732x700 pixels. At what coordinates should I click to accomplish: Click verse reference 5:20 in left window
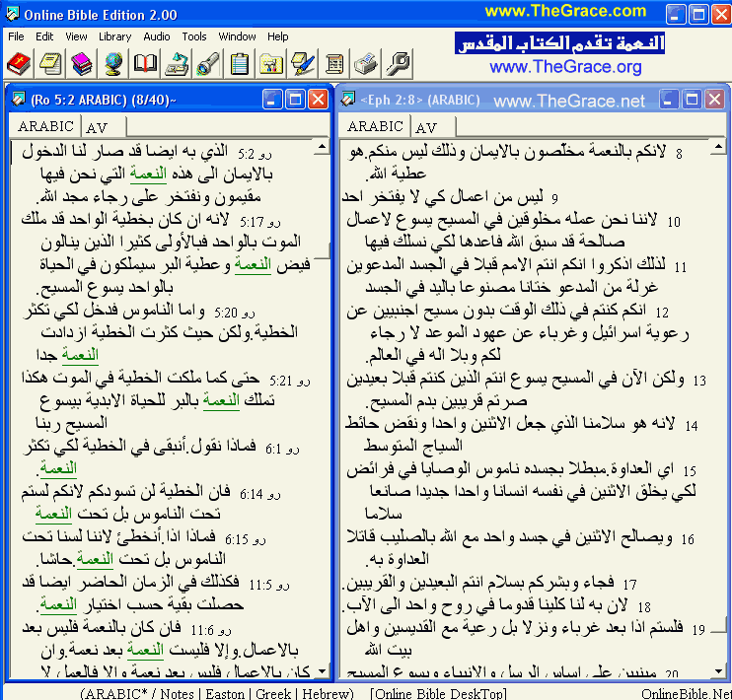(x=226, y=313)
